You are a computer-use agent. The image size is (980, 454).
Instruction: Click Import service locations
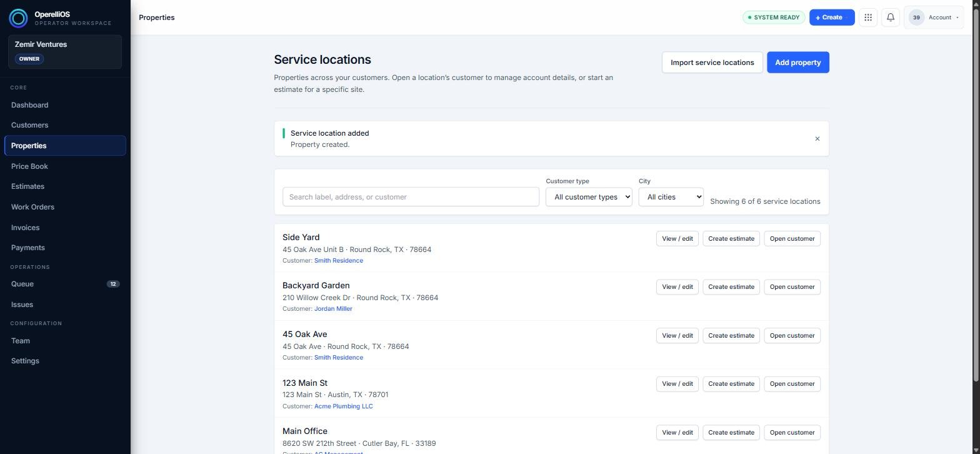tap(712, 63)
